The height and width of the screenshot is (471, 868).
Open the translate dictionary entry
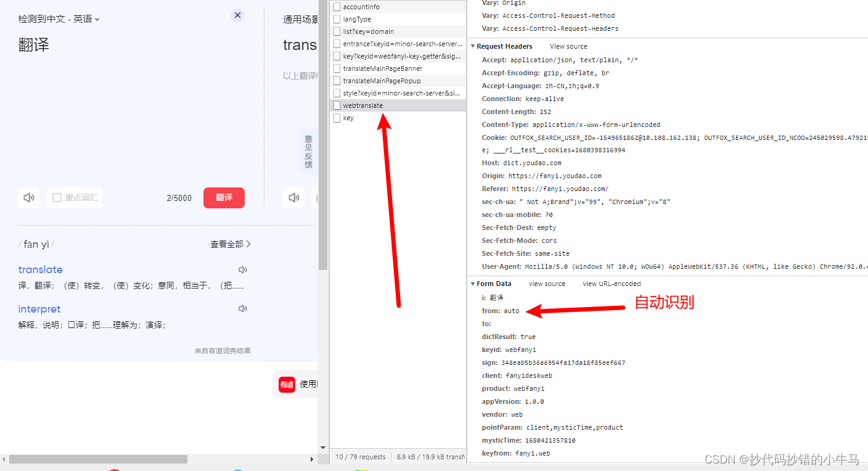pyautogui.click(x=40, y=269)
